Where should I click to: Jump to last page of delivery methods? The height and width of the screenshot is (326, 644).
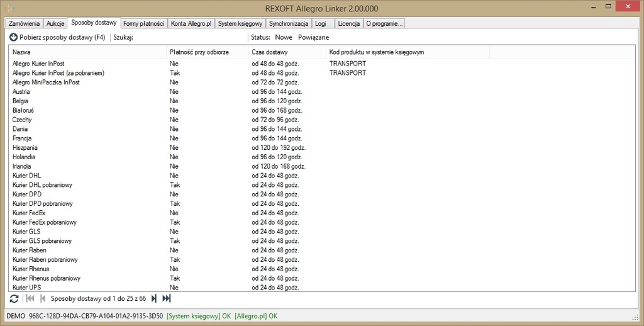[x=166, y=299]
